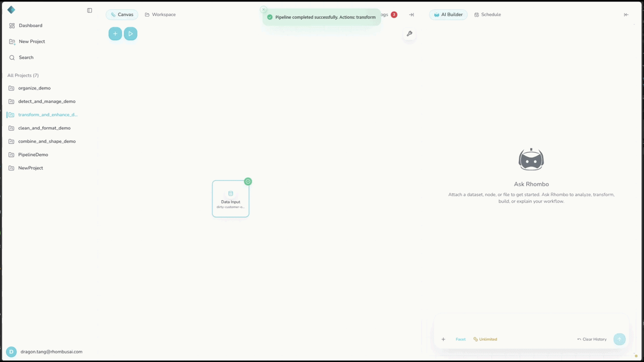644x362 pixels.
Task: Open canvas settings with the wrench icon
Action: point(410,34)
